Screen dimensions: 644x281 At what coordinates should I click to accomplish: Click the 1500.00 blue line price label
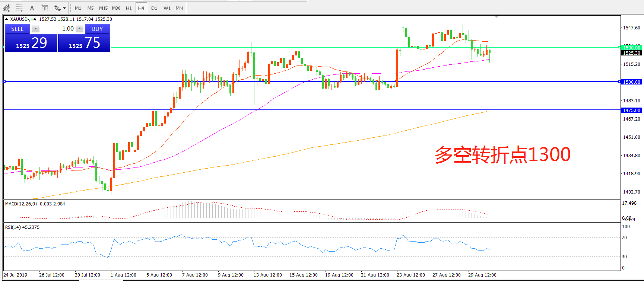coord(632,82)
